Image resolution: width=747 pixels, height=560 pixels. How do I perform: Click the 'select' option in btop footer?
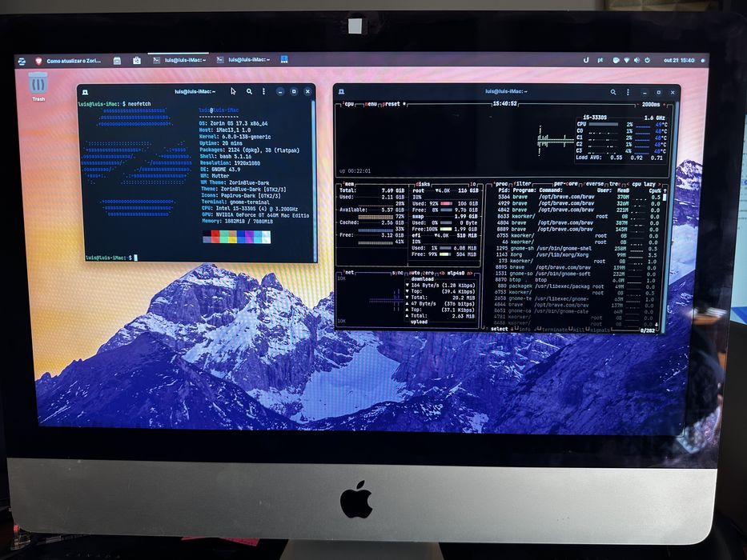tap(499, 329)
